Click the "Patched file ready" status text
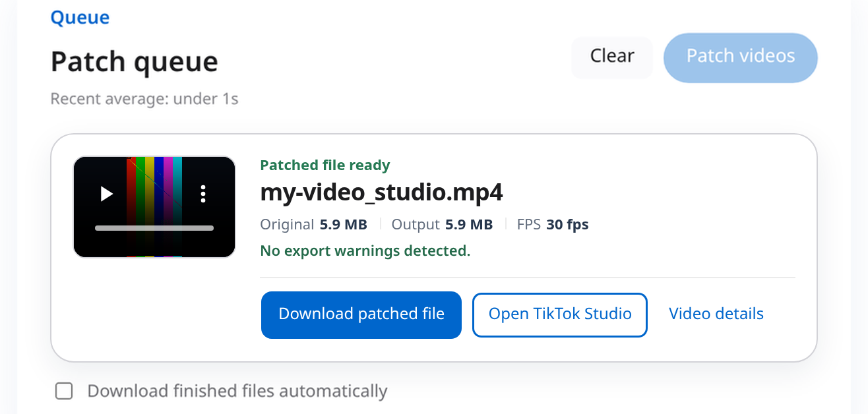 [x=325, y=165]
